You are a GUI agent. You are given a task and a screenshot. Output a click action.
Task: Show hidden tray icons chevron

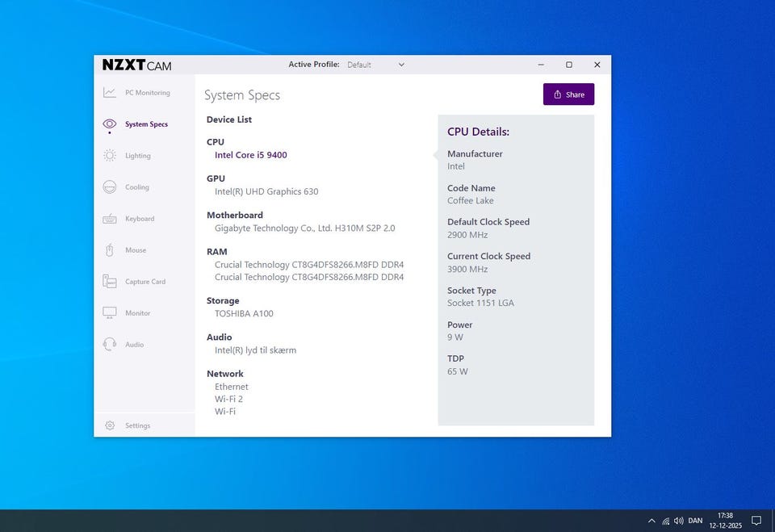[651, 521]
